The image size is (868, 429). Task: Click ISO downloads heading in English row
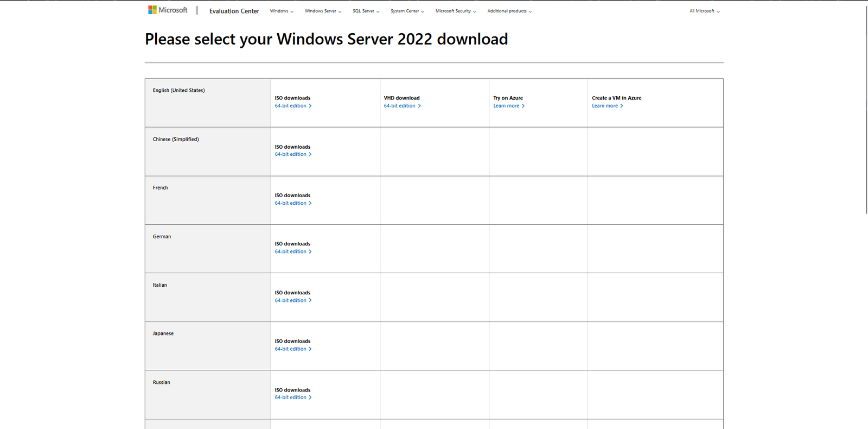[x=292, y=98]
